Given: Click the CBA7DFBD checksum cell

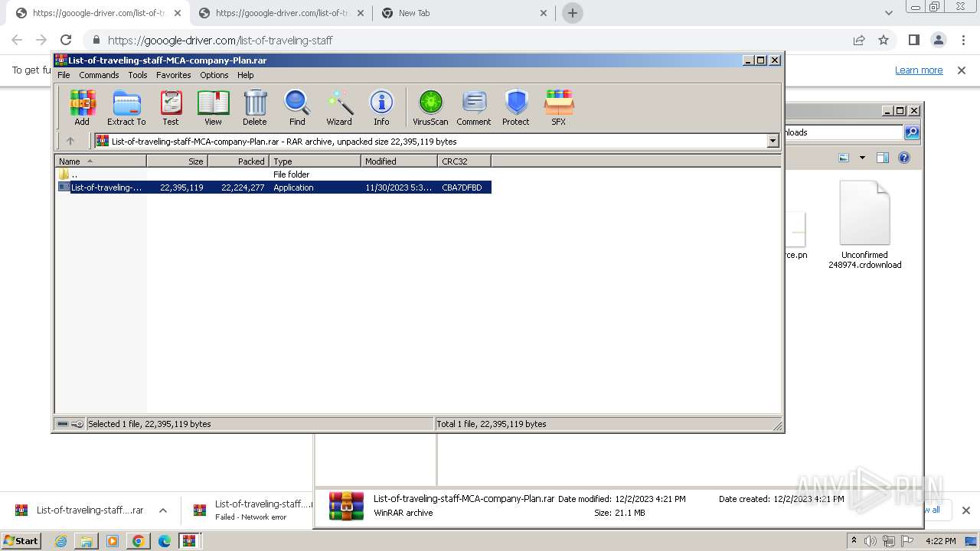Looking at the screenshot, I should pyautogui.click(x=462, y=187).
